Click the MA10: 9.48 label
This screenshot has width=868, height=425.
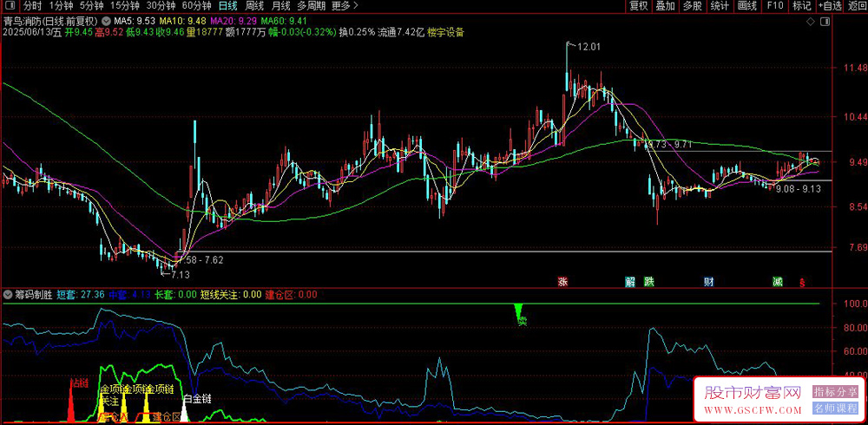pos(182,21)
